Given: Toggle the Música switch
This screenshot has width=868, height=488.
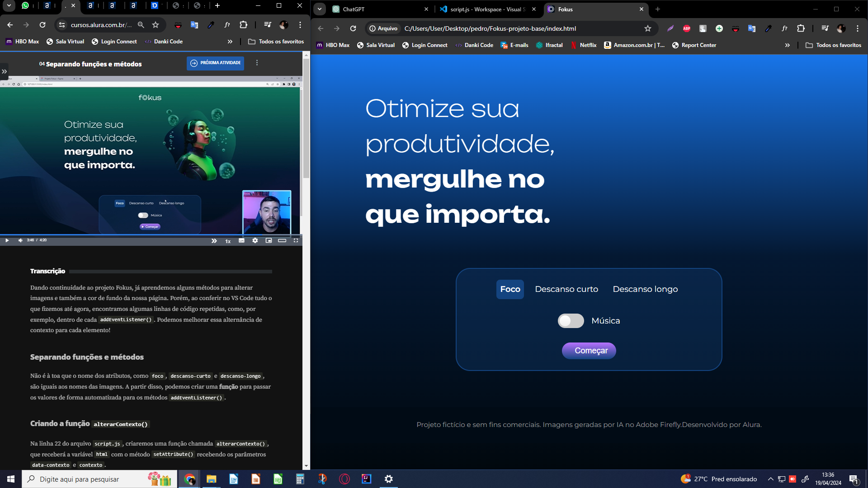Looking at the screenshot, I should click(571, 321).
